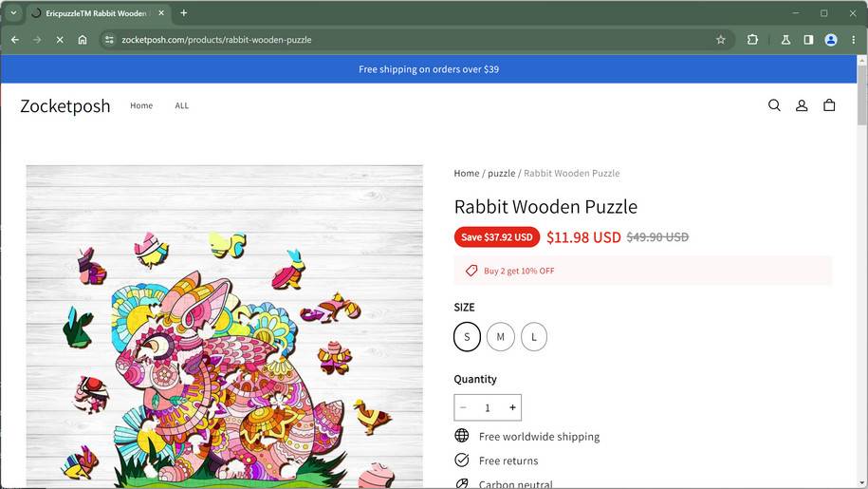Open the ALL navigation menu item

(182, 105)
